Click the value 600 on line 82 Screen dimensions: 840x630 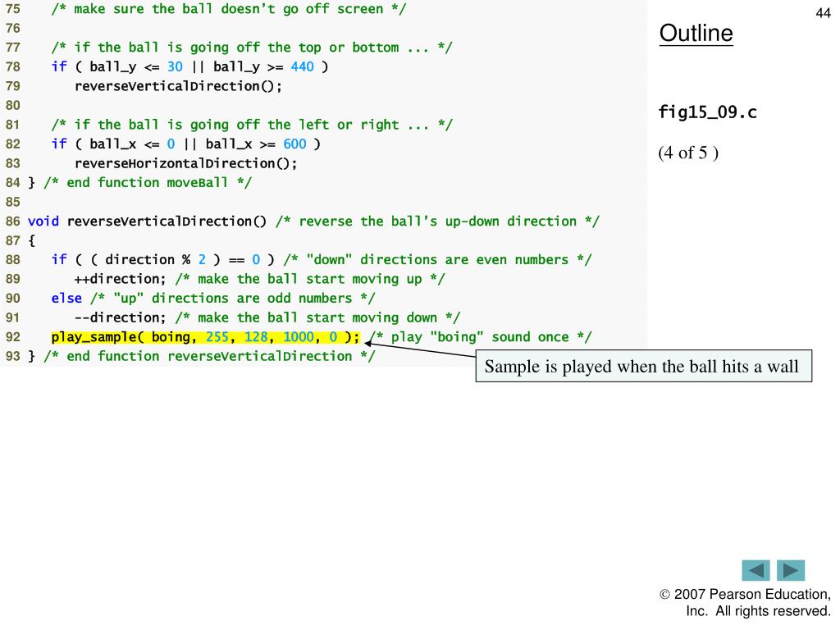point(294,144)
